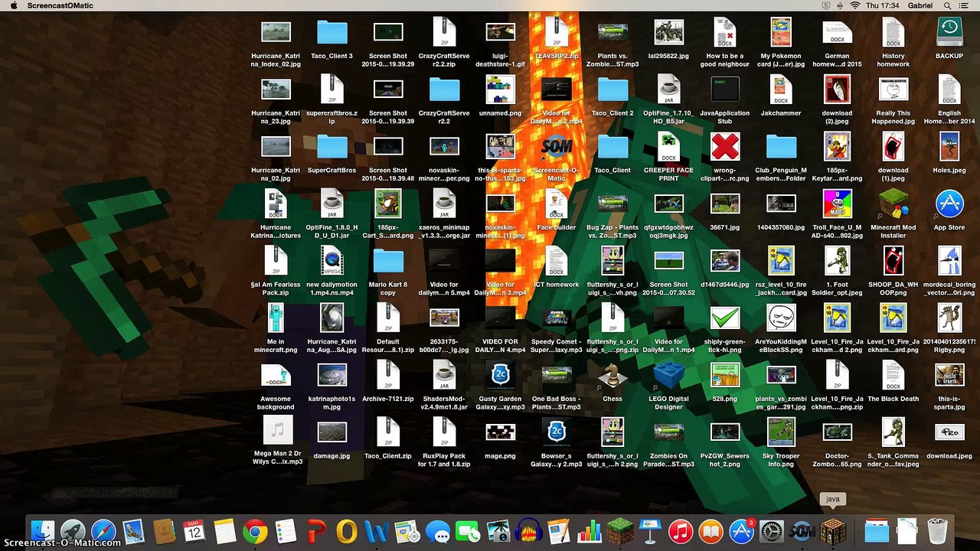Image resolution: width=980 pixels, height=551 pixels.
Task: Launch Keynote from the Dock
Action: [x=650, y=530]
